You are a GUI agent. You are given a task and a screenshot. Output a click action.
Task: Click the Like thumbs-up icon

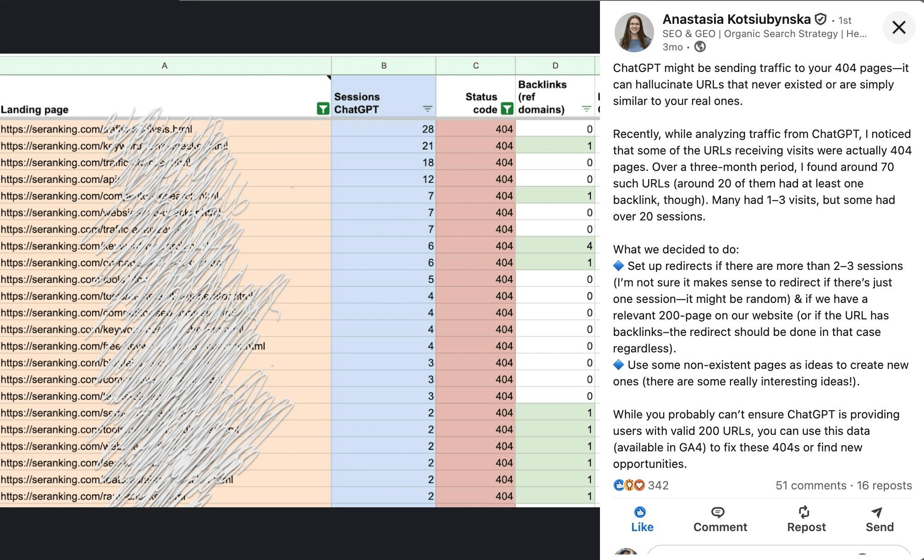tap(640, 512)
